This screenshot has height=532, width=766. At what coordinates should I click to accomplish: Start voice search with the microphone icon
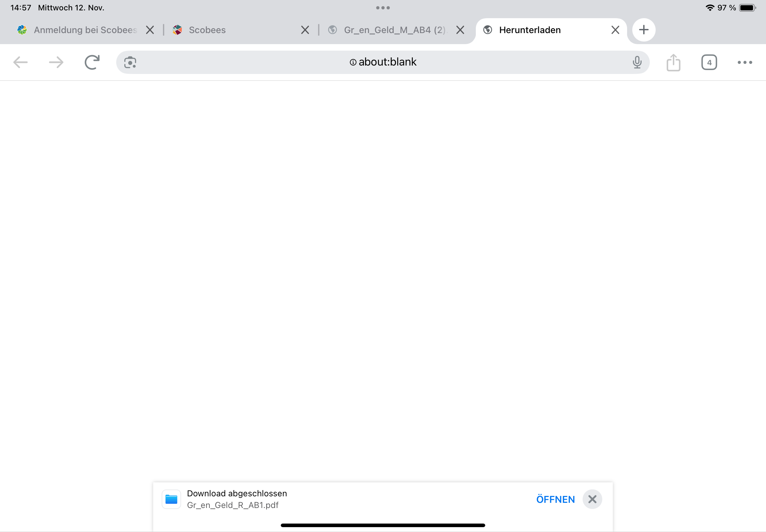[x=637, y=62]
